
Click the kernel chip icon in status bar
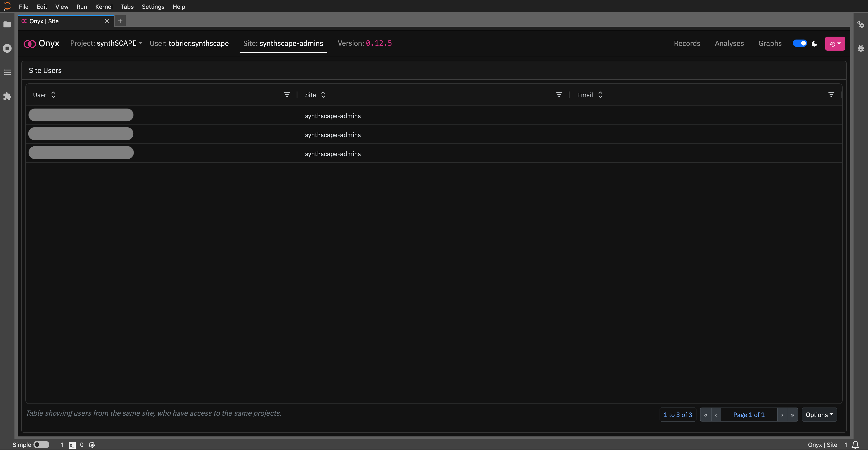92,445
